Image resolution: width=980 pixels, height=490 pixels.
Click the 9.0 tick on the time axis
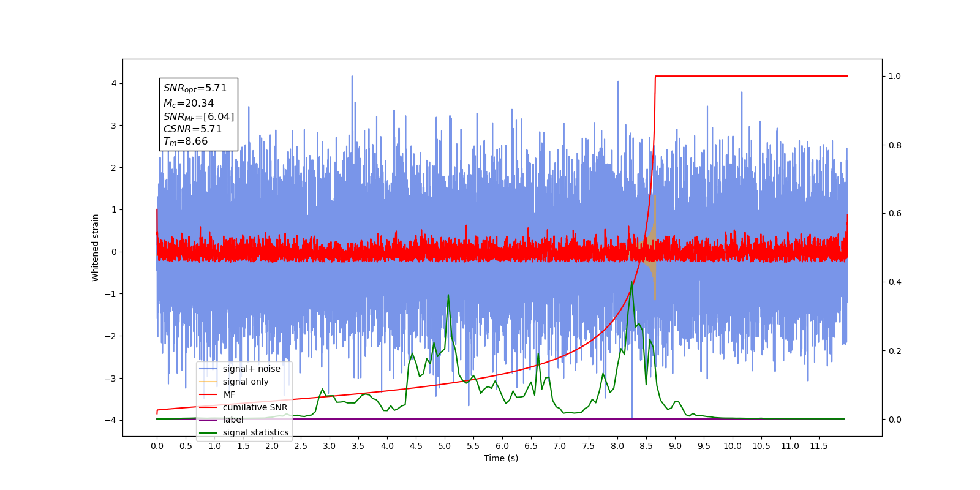(675, 446)
